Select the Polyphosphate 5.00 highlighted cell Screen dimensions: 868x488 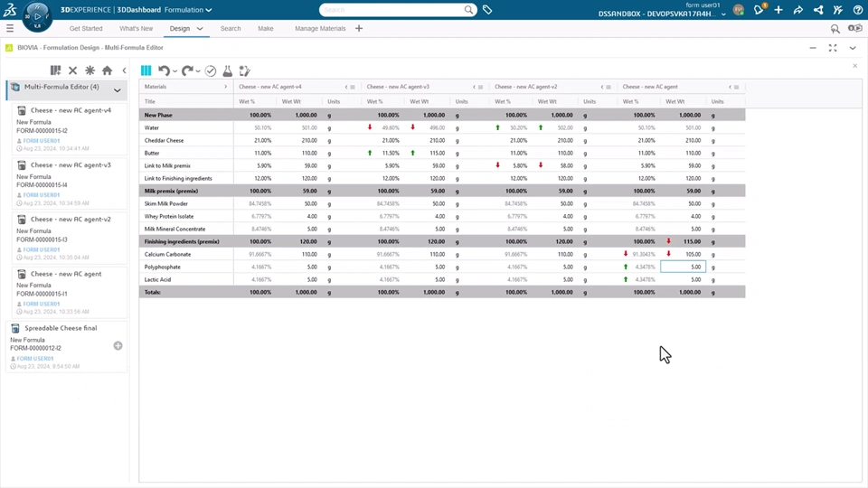(684, 267)
